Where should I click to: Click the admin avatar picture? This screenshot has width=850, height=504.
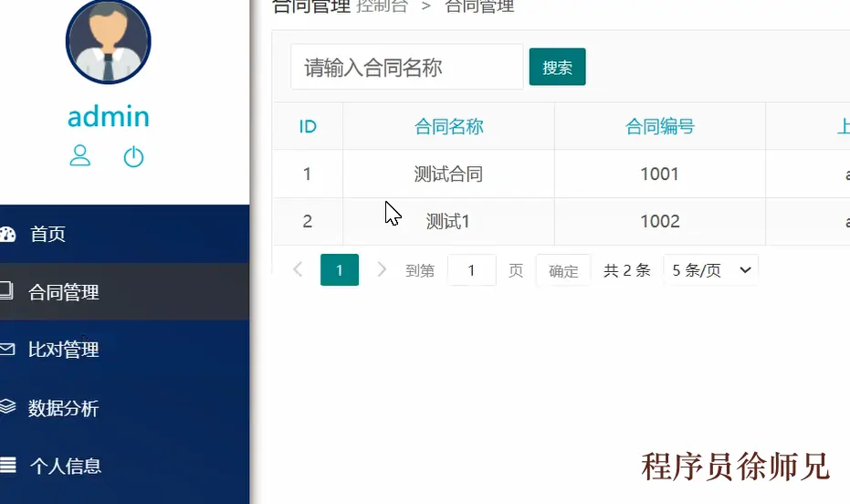108,42
